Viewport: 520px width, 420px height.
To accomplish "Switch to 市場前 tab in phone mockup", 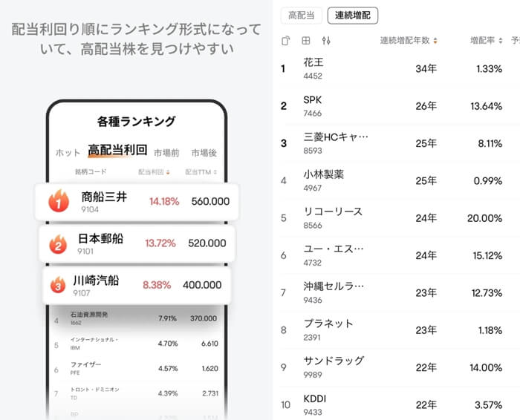I will pyautogui.click(x=166, y=153).
